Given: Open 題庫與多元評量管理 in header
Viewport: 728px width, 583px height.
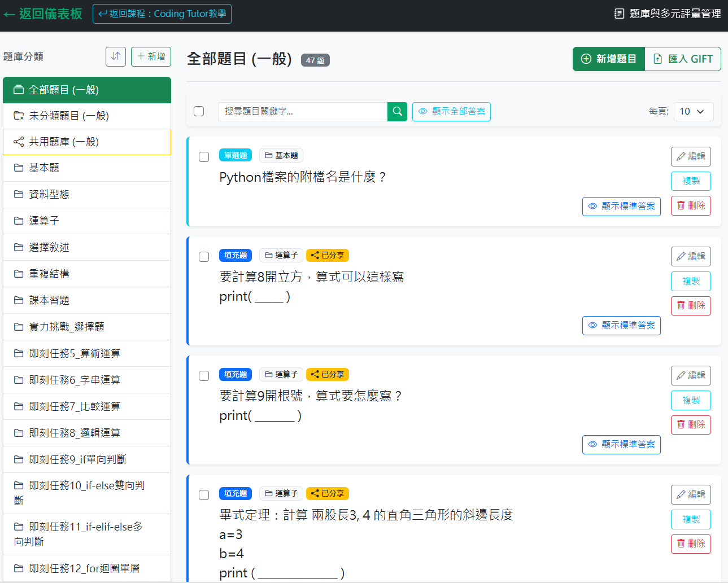Looking at the screenshot, I should (668, 14).
